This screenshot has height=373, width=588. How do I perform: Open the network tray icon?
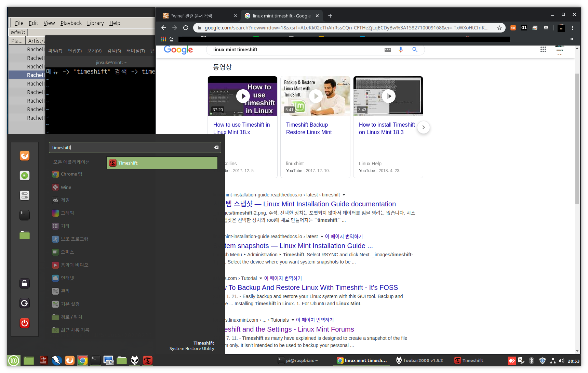[x=553, y=361]
